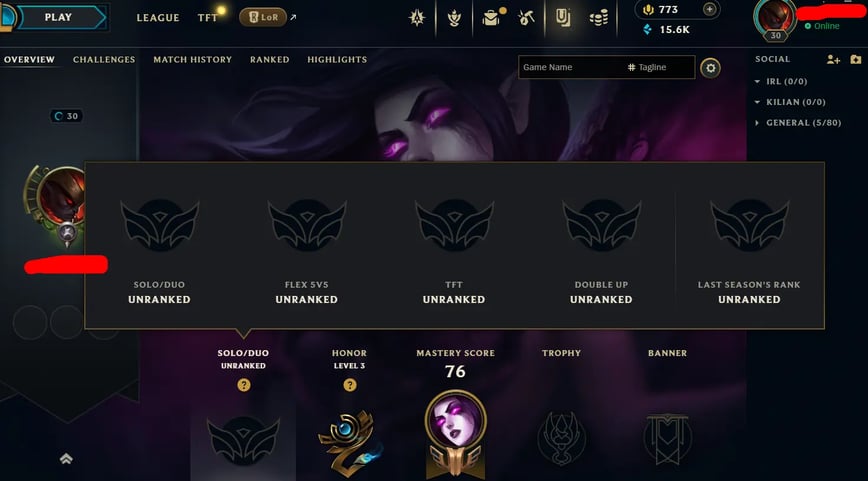868x481 pixels.
Task: Click the profile settings gear icon
Action: (x=710, y=68)
